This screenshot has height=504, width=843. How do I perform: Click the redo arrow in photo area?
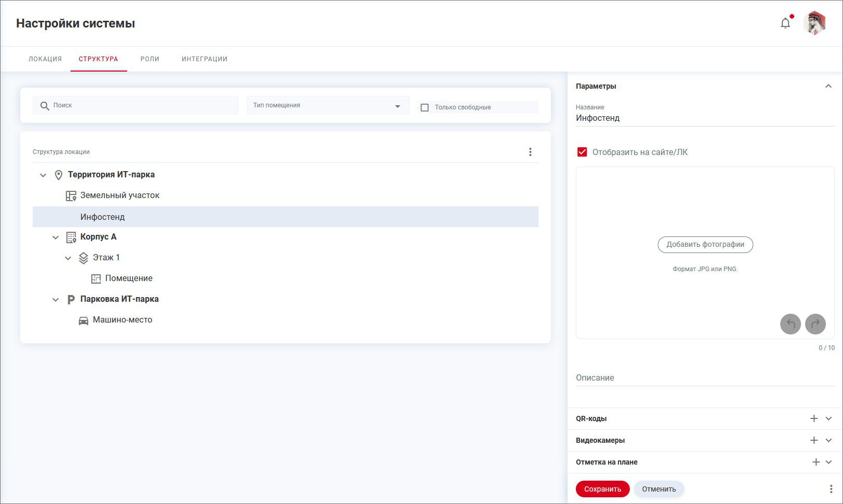tap(815, 324)
